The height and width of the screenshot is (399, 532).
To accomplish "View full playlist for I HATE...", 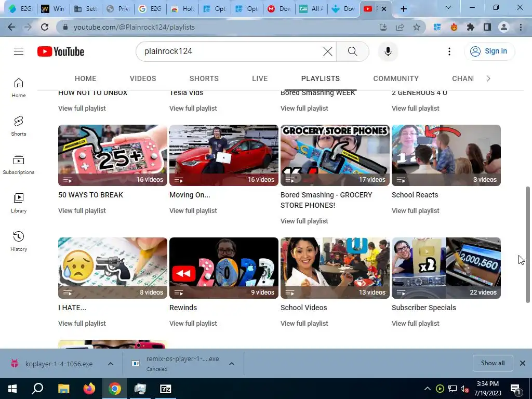I will click(x=82, y=323).
